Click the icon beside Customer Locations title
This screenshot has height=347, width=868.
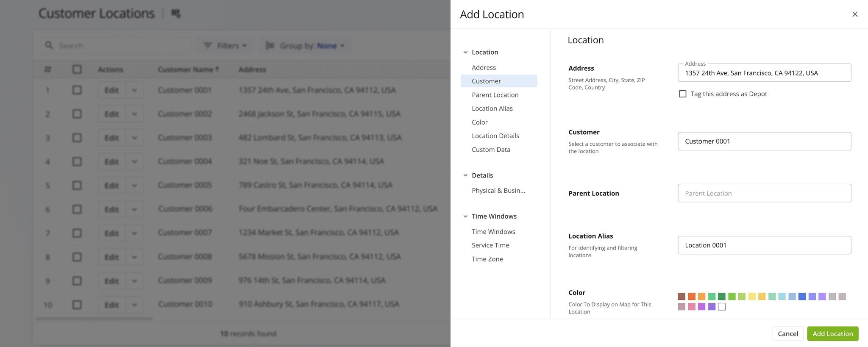tap(176, 14)
